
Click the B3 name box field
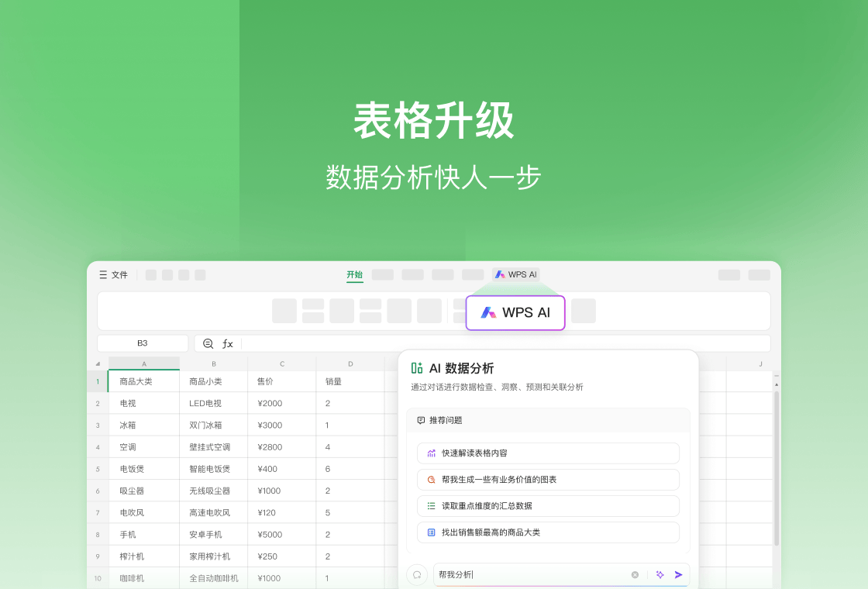143,343
